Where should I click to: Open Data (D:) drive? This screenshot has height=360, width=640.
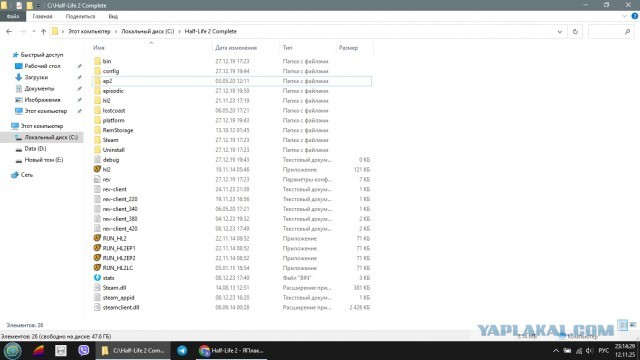click(35, 149)
